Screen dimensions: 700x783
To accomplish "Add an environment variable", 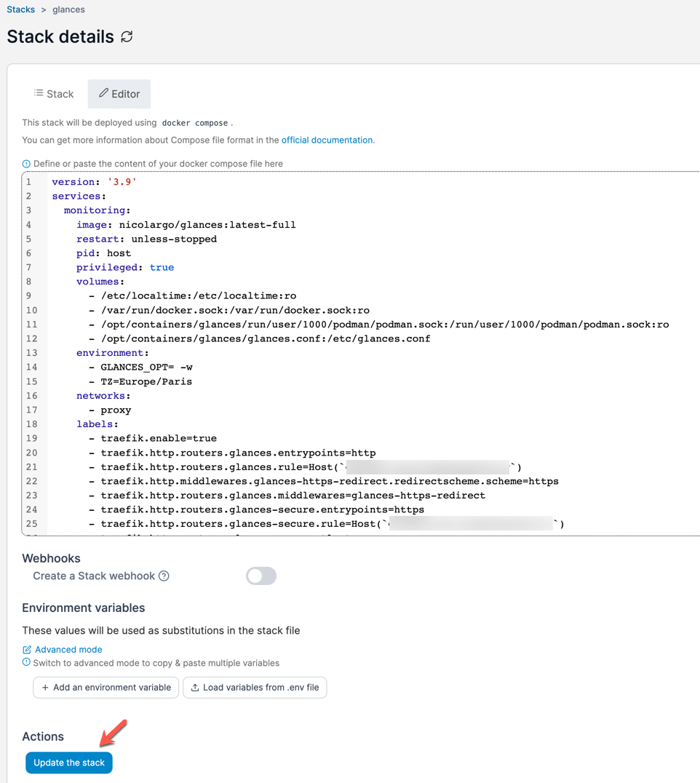I will click(x=106, y=687).
